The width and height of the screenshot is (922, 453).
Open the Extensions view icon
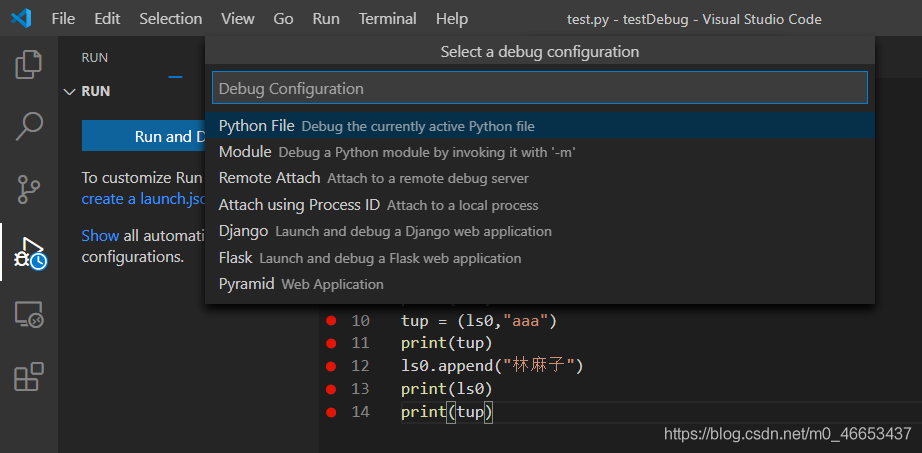click(29, 378)
